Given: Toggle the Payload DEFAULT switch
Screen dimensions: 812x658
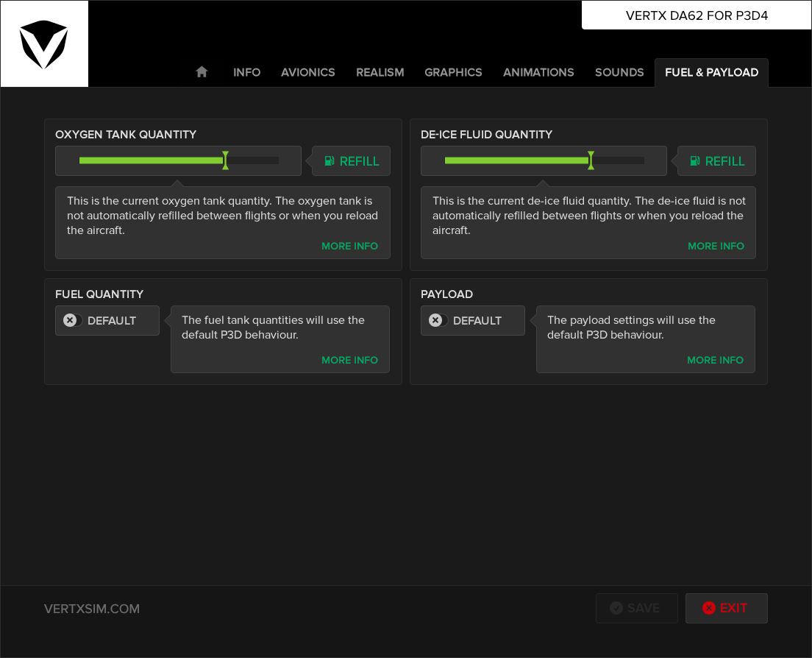Looking at the screenshot, I should click(473, 321).
